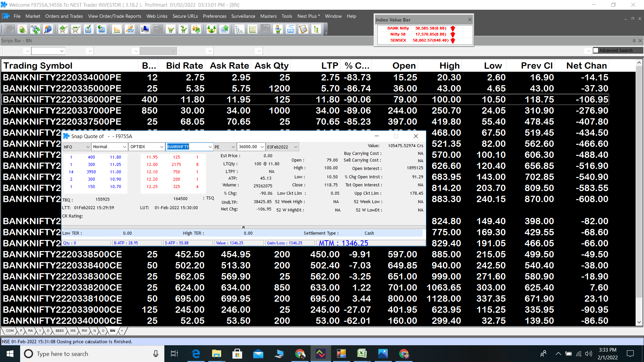Click market watch scrollbar up arrow
This screenshot has width=644, height=362.
pyautogui.click(x=639, y=63)
